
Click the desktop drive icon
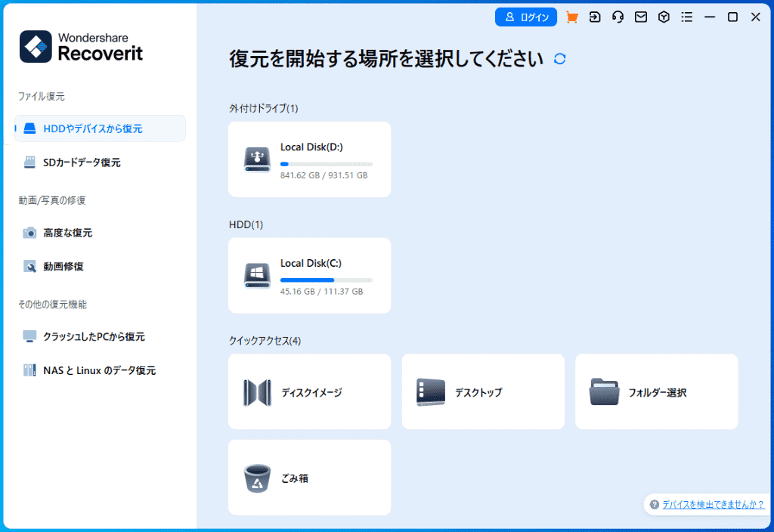[x=430, y=392]
